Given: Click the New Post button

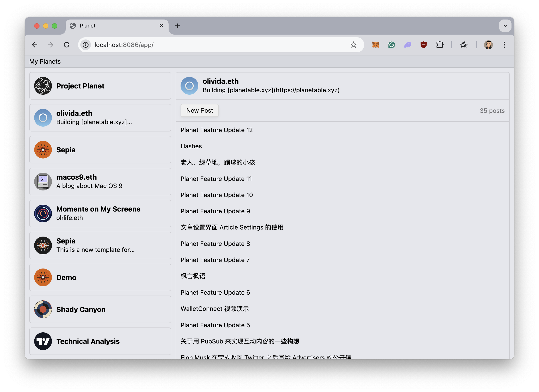Looking at the screenshot, I should (199, 110).
